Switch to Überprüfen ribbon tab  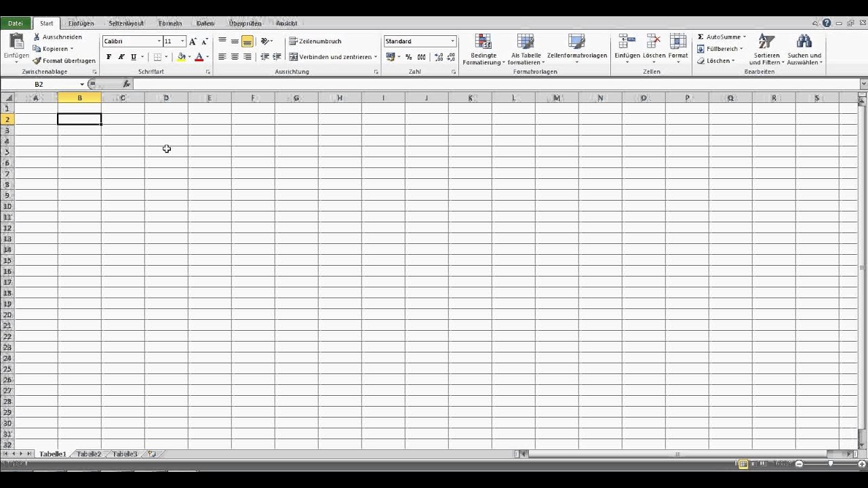point(245,23)
